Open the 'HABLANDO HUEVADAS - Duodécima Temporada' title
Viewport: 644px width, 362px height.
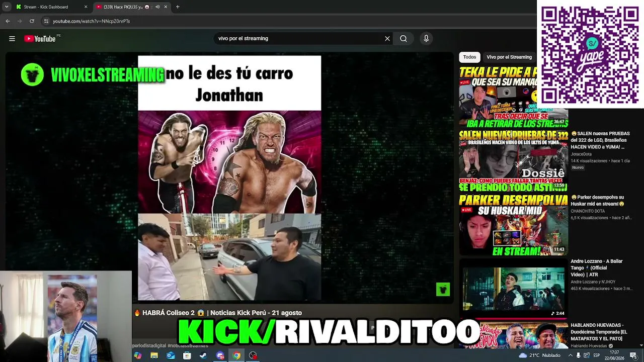[x=599, y=332]
